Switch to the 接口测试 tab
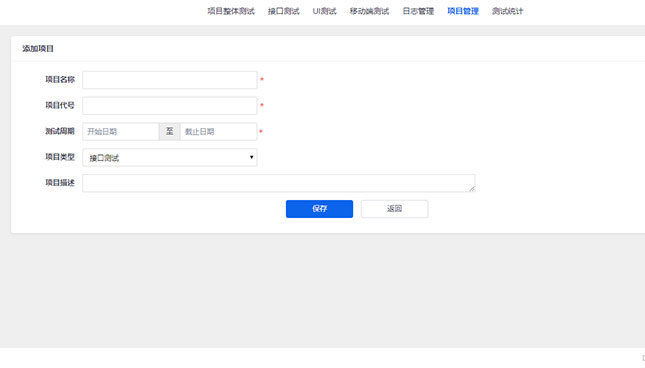This screenshot has height=368, width=645. (283, 11)
